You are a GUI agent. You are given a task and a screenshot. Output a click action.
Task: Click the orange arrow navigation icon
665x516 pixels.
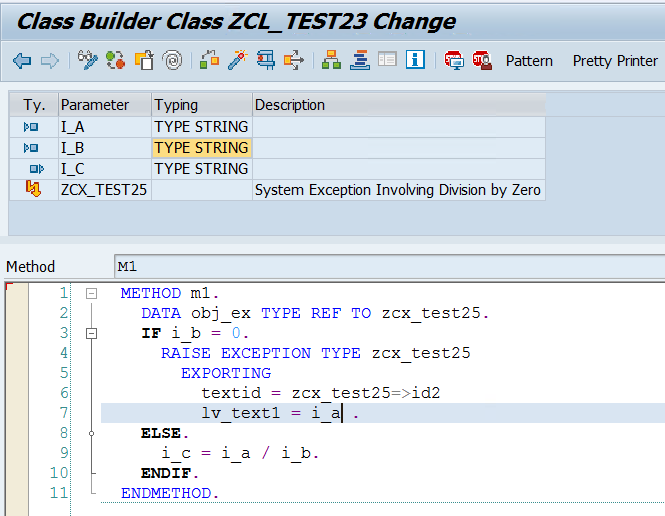[x=294, y=60]
